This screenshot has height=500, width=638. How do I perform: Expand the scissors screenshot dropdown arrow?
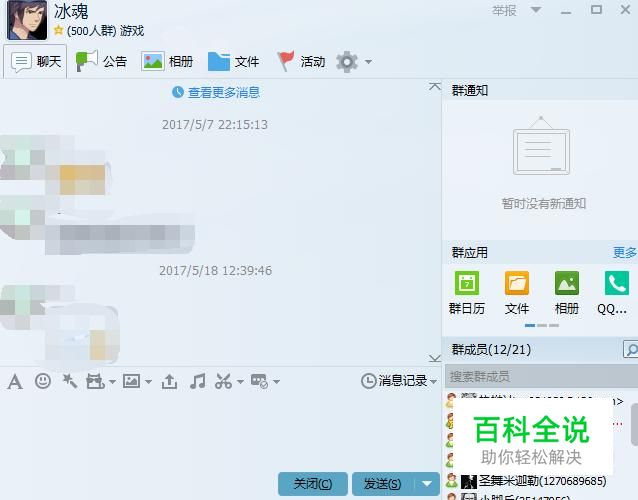tap(240, 382)
